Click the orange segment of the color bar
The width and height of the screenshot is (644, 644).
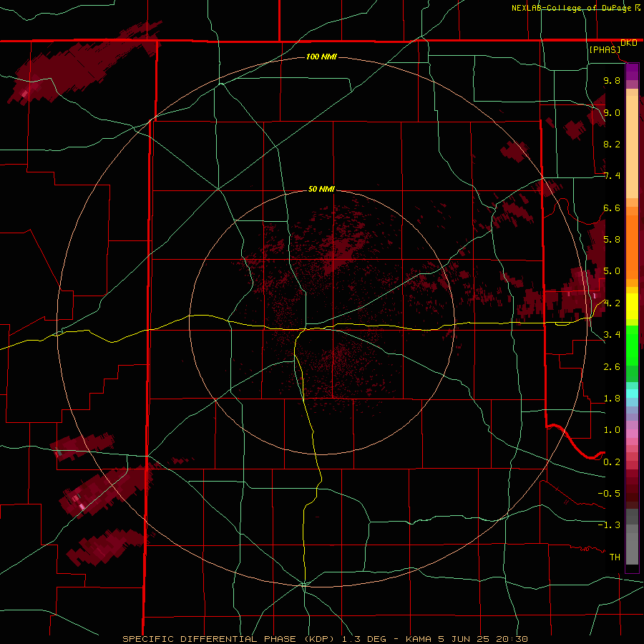pyautogui.click(x=632, y=246)
